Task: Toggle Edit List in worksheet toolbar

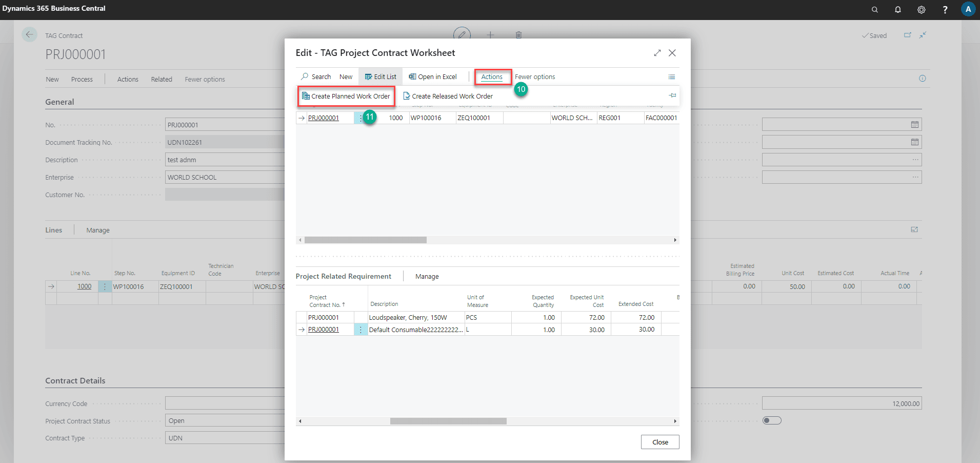Action: click(381, 77)
